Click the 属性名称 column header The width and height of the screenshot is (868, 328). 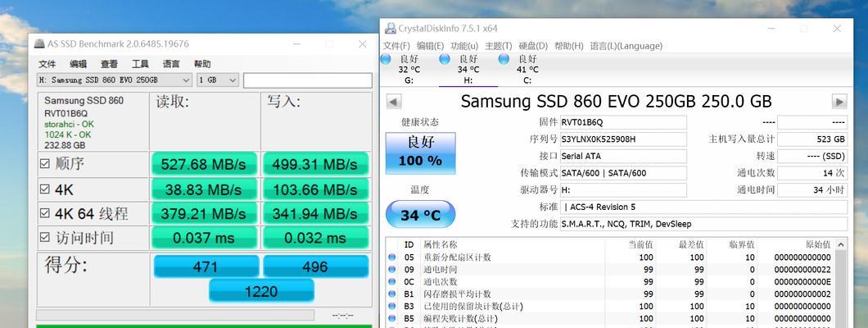pos(440,244)
